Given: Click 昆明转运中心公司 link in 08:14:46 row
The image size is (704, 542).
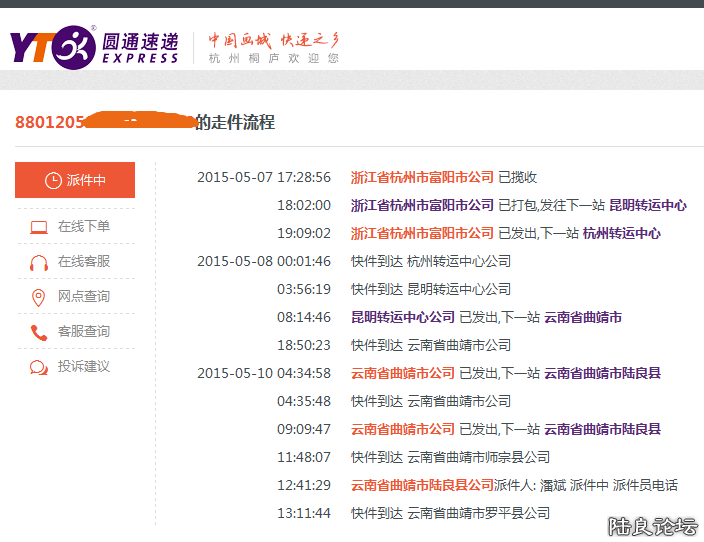Looking at the screenshot, I should (x=403, y=317).
